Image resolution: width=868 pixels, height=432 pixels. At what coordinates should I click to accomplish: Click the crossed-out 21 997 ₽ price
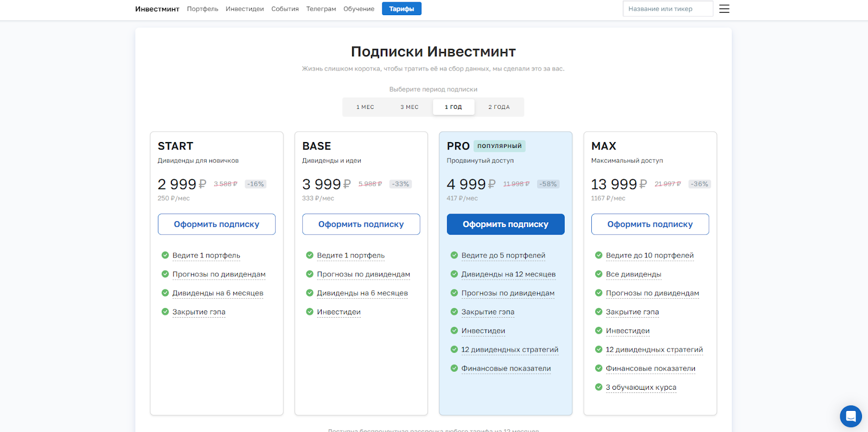pyautogui.click(x=668, y=184)
